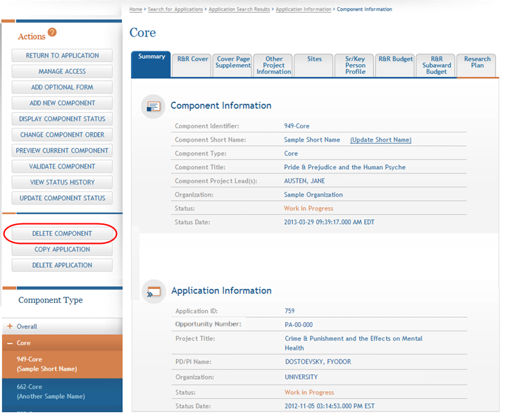Open the Sites tab
505x420 pixels.
pyautogui.click(x=314, y=66)
